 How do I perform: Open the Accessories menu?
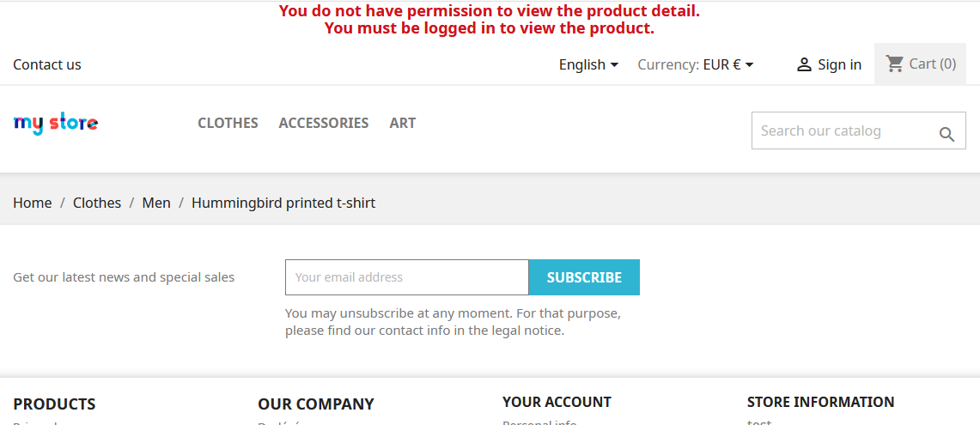click(323, 123)
